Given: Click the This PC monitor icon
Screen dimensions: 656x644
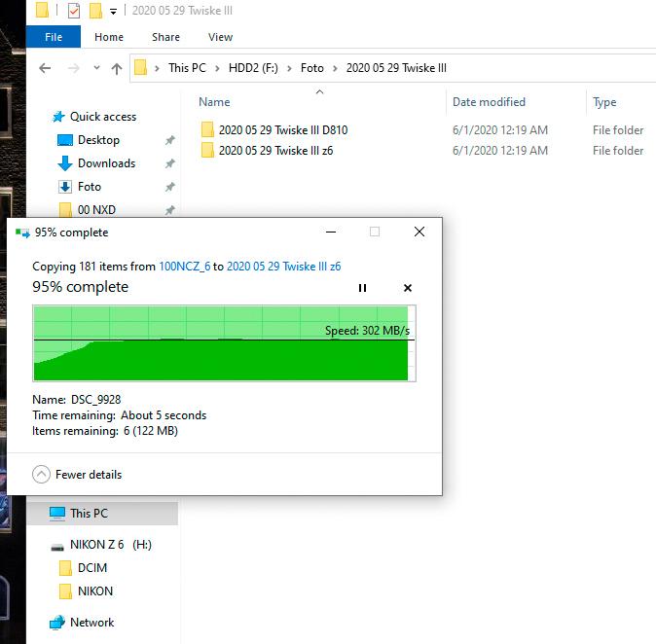Looking at the screenshot, I should 56,513.
